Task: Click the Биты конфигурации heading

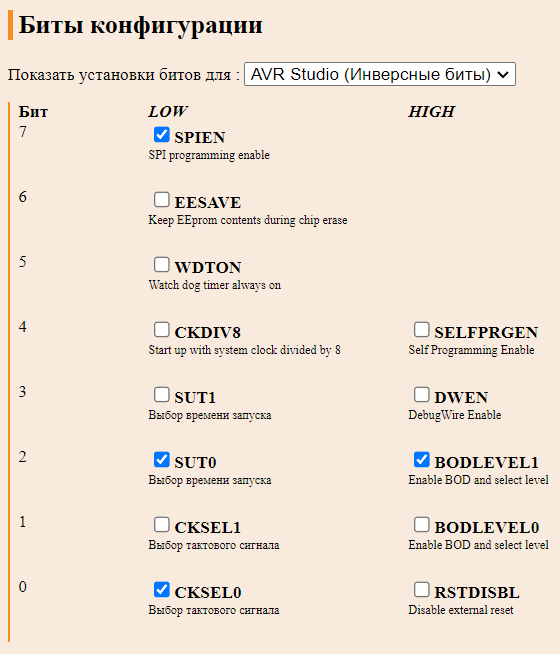Action: coord(141,25)
